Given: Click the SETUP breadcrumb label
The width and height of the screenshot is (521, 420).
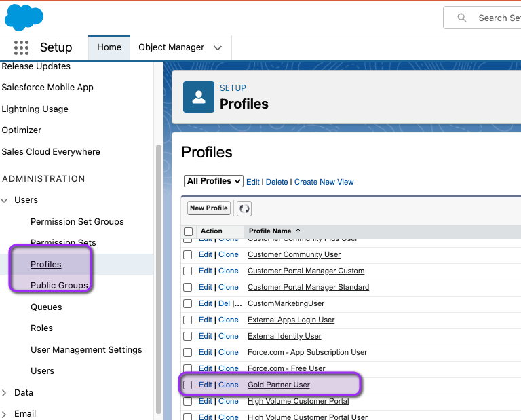Looking at the screenshot, I should (x=233, y=88).
